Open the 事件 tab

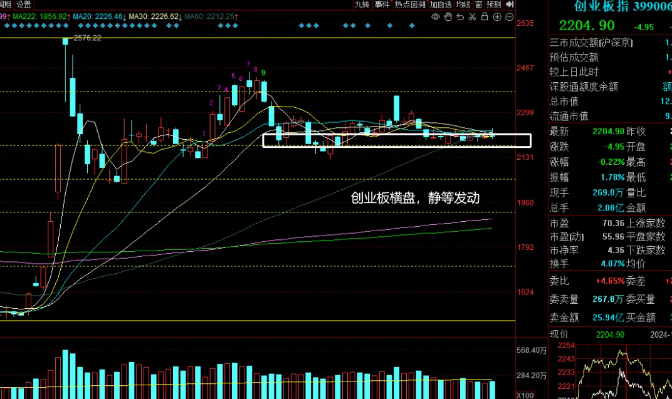point(382,4)
